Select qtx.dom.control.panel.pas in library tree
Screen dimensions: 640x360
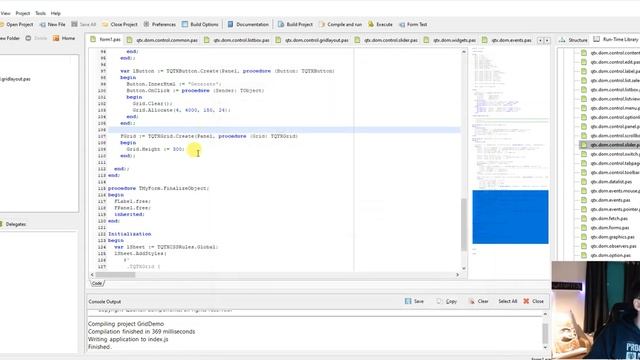click(x=610, y=127)
